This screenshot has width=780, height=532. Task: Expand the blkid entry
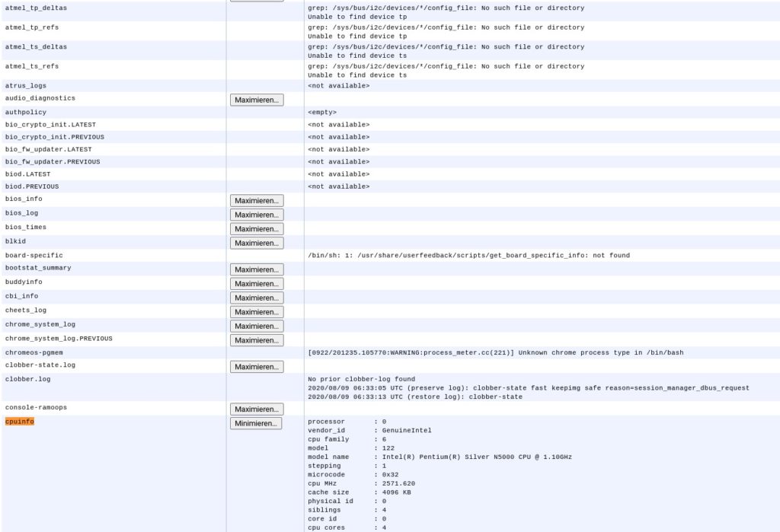[257, 243]
